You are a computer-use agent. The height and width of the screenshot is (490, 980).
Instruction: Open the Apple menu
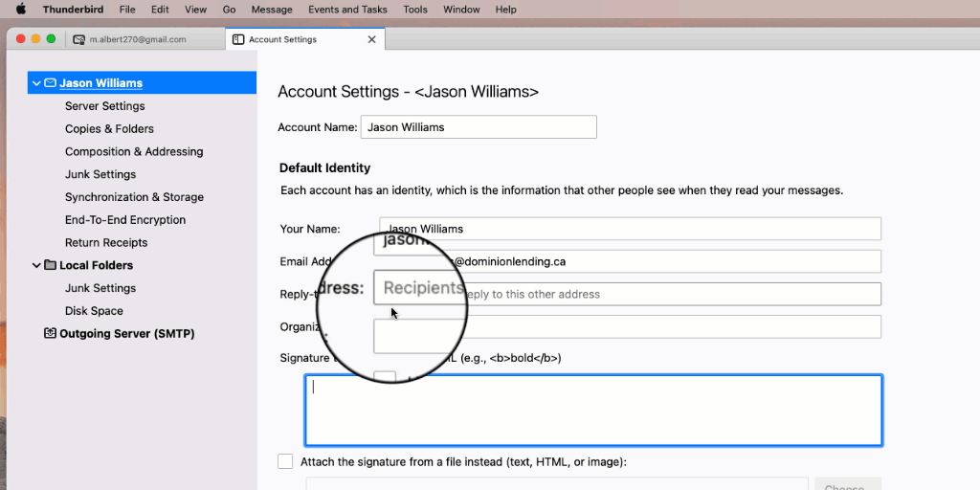click(21, 10)
